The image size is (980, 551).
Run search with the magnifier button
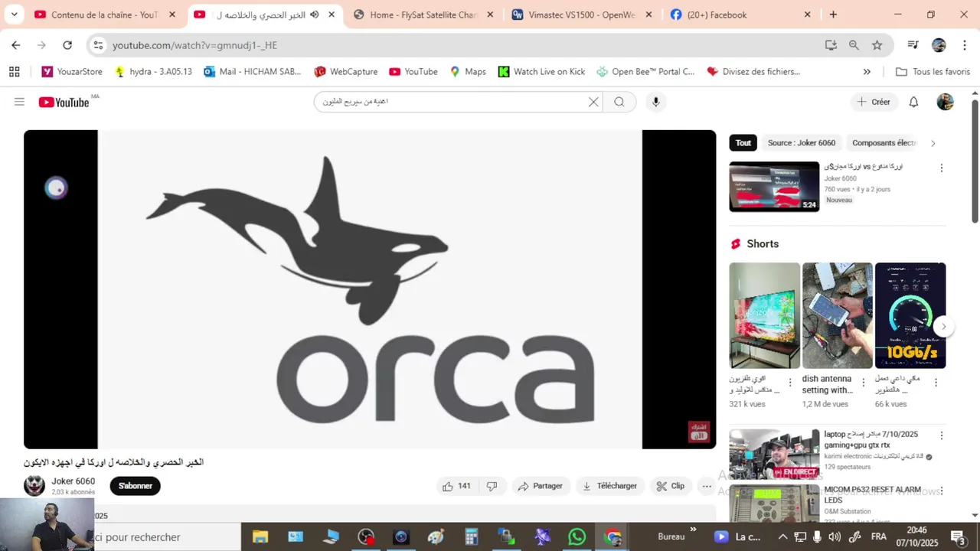point(619,102)
